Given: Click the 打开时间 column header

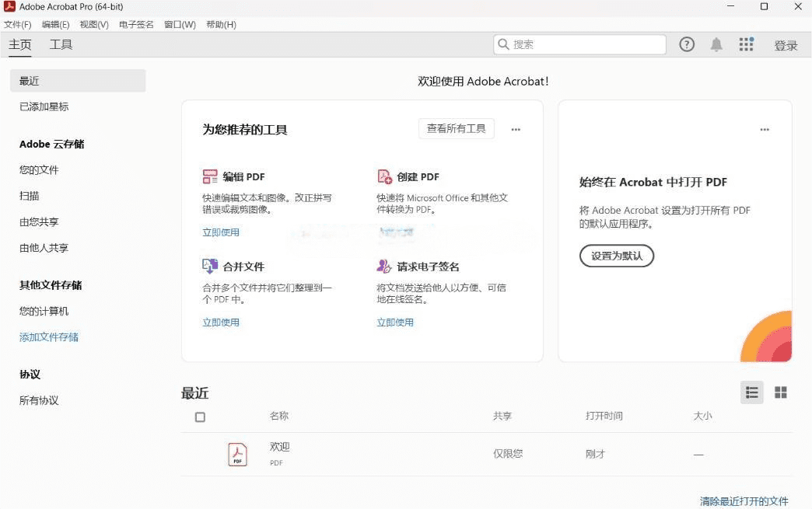Looking at the screenshot, I should point(604,416).
